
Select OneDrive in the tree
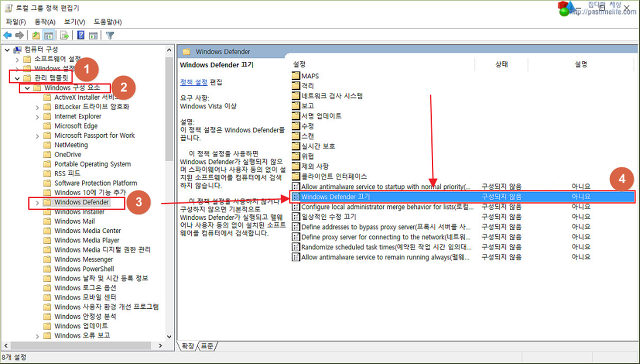point(68,155)
